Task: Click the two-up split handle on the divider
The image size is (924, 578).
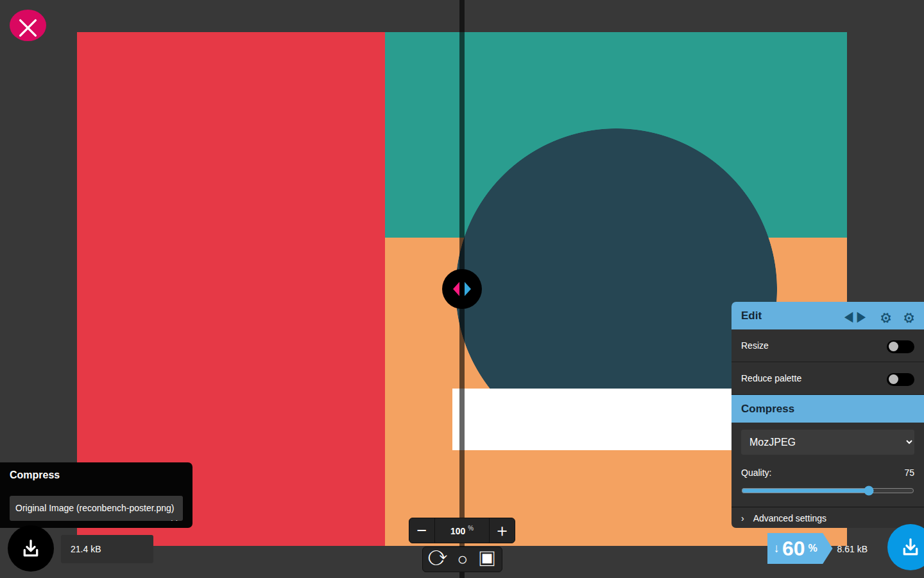Action: 462,289
